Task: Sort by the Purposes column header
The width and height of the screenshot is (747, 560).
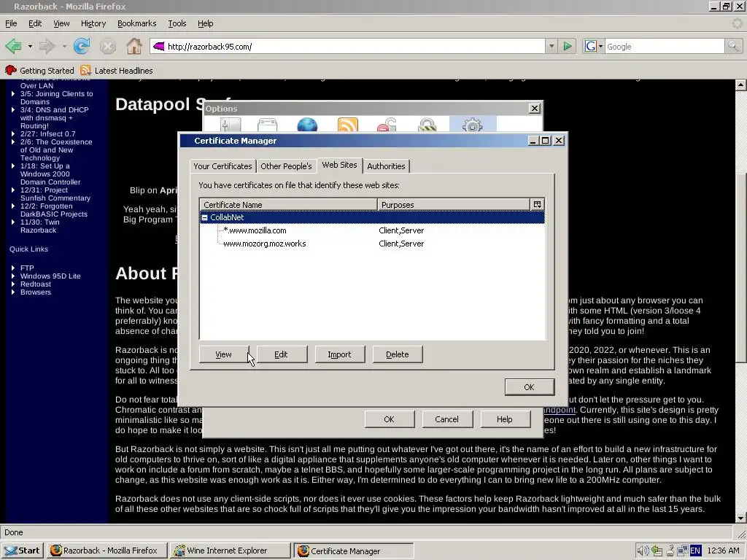Action: tap(454, 205)
